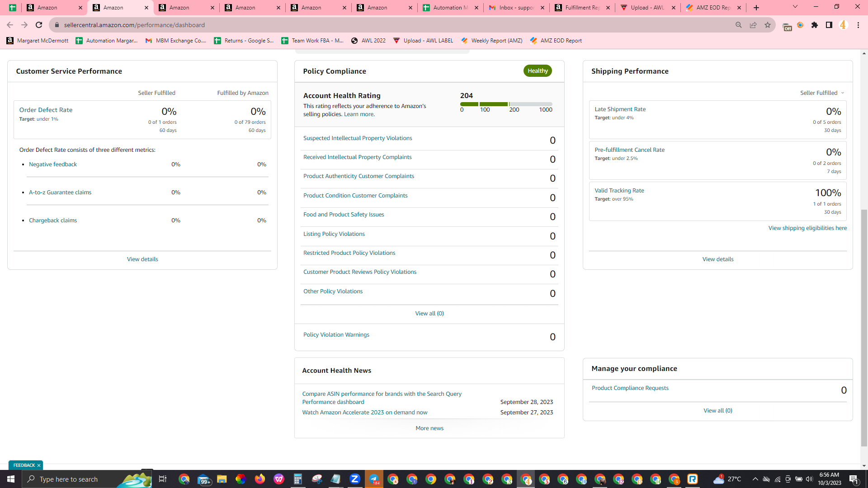Open WPS Office icon on taskbar
Image resolution: width=868 pixels, height=488 pixels.
click(x=278, y=479)
